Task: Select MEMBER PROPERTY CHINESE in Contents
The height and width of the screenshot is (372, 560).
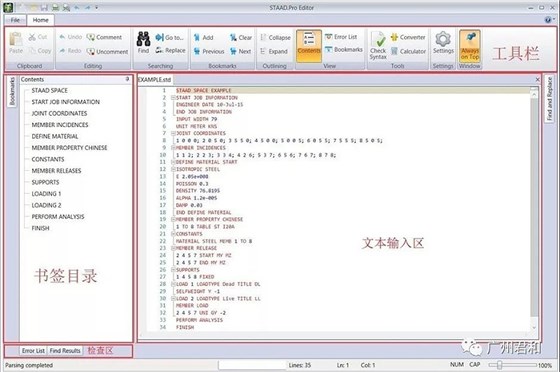Action: (69, 147)
